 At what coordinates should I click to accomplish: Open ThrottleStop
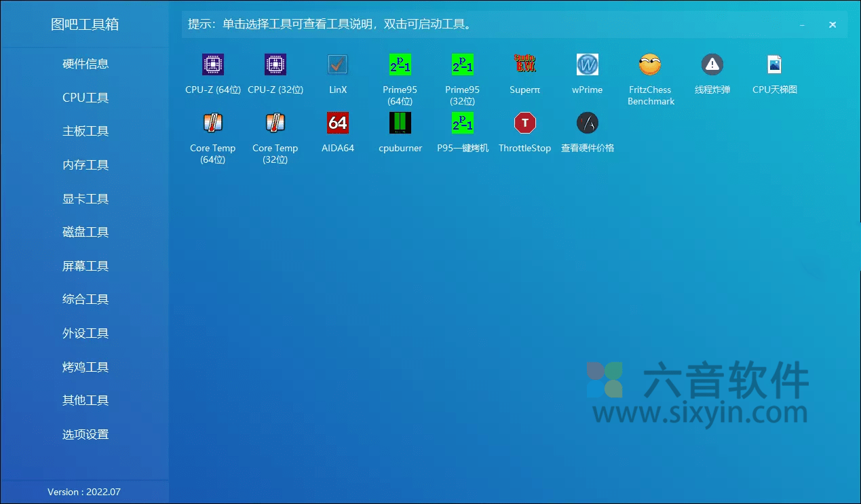click(524, 123)
